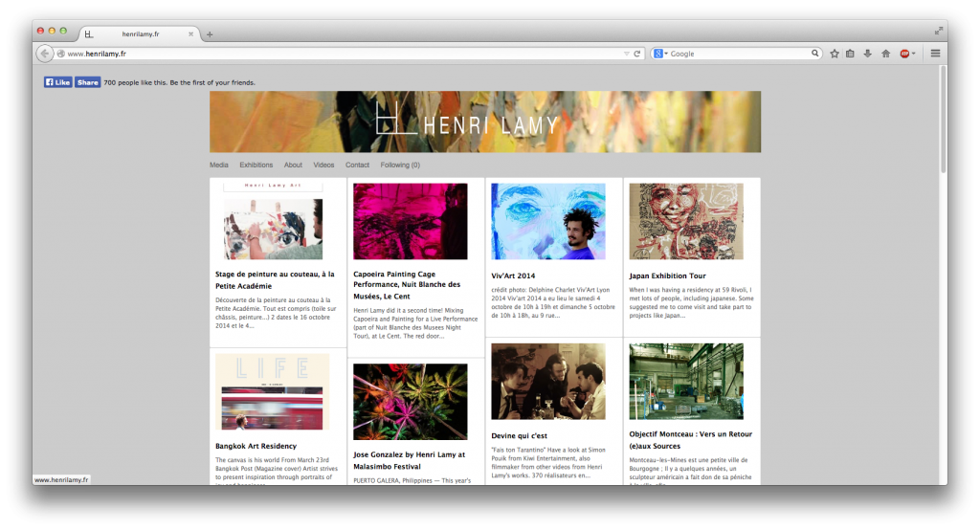The width and height of the screenshot is (980, 530).
Task: Click the search magnifier icon
Action: click(x=814, y=54)
